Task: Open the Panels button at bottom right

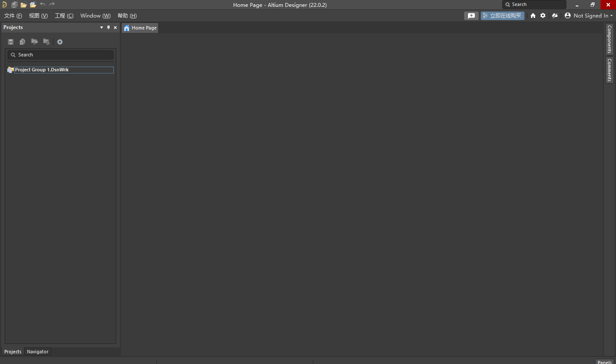Action: (x=604, y=362)
